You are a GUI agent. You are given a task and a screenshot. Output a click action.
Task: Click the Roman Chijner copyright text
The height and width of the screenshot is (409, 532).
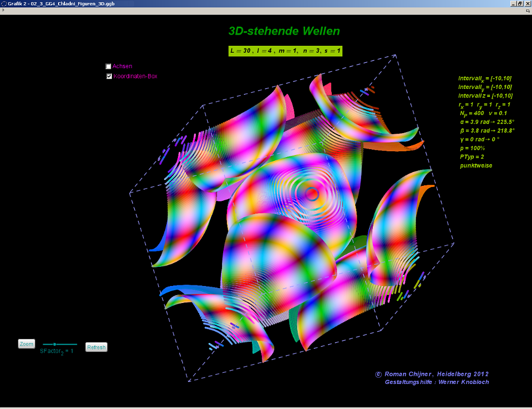(432, 374)
